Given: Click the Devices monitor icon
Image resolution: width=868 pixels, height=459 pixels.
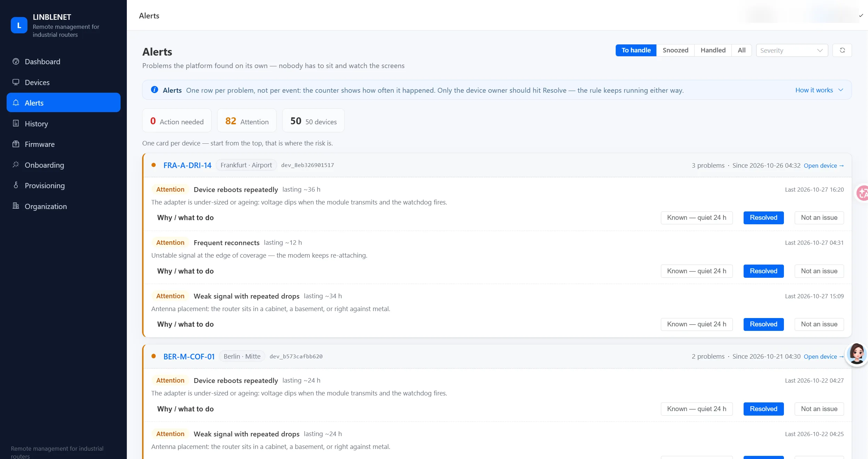Looking at the screenshot, I should (16, 82).
